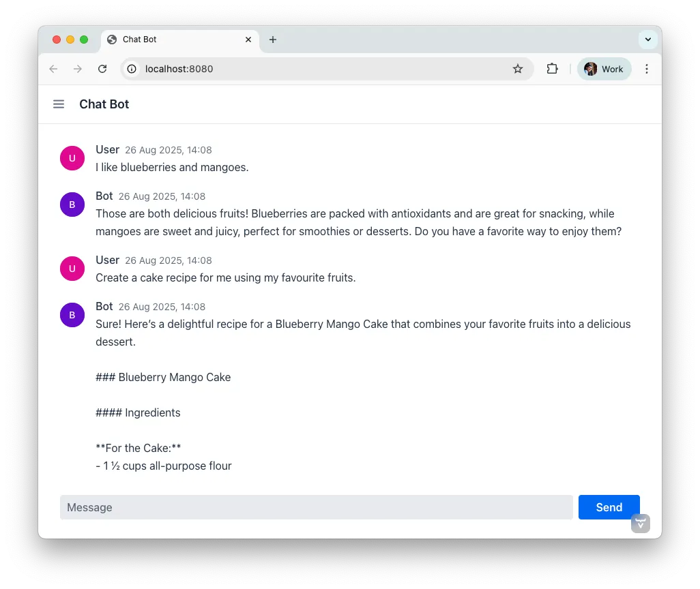Open Chrome's three-dot menu
This screenshot has width=700, height=589.
(646, 69)
